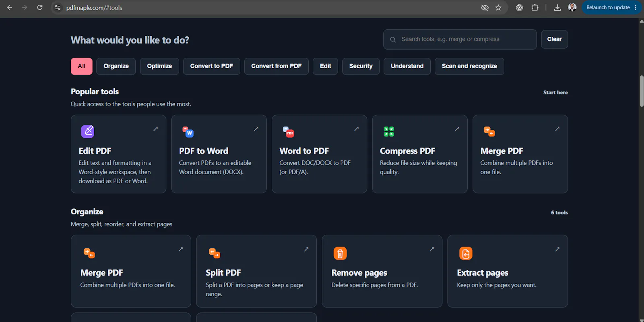
Task: Select the Organize filter tab
Action: coord(116,66)
